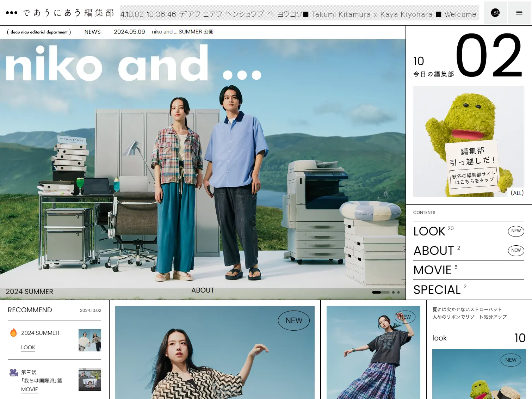Click the CONTENTS heading
The width and height of the screenshot is (532, 399).
pos(424,213)
